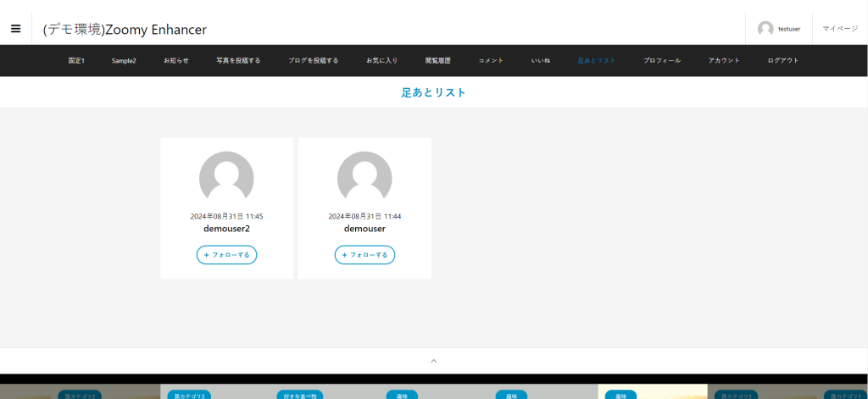The height and width of the screenshot is (399, 868).
Task: Select ログアウト to log out
Action: 783,61
